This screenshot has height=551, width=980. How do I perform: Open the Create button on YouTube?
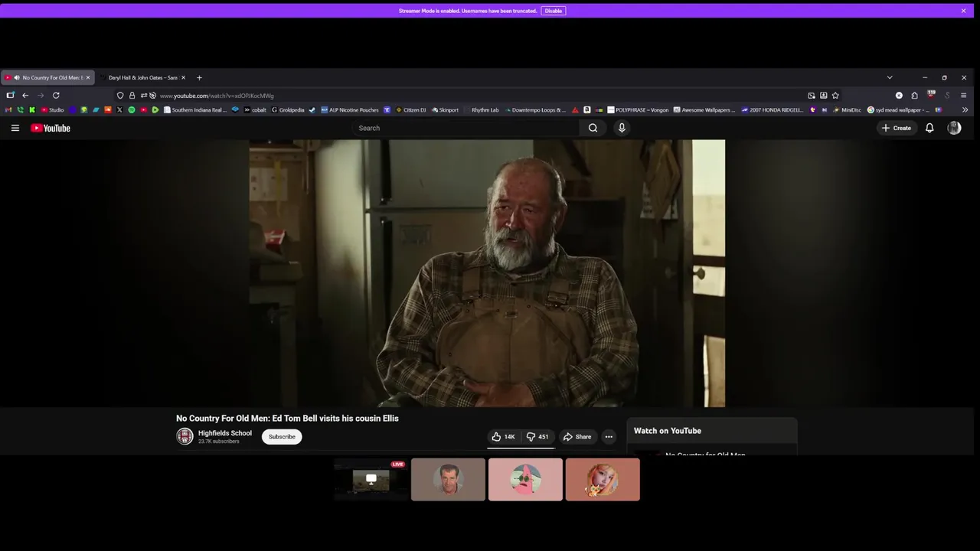(x=896, y=128)
